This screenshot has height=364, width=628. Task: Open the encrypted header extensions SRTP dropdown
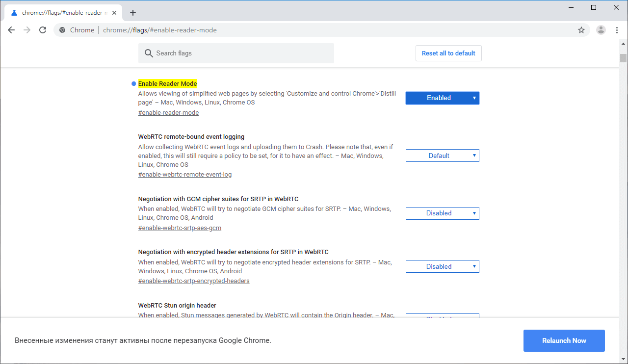click(442, 266)
